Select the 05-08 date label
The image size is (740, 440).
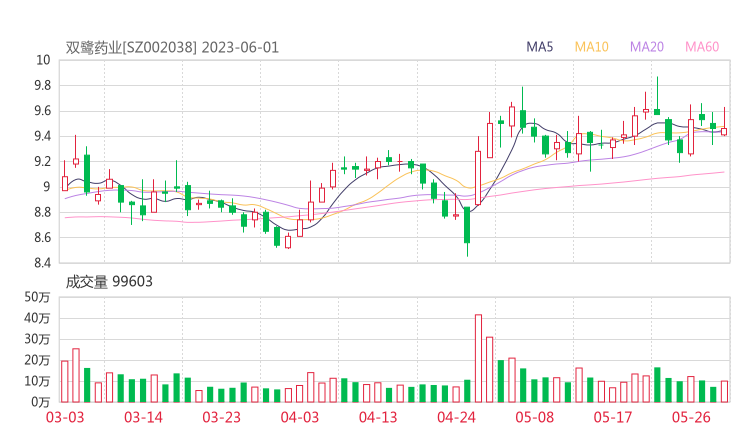[534, 417]
